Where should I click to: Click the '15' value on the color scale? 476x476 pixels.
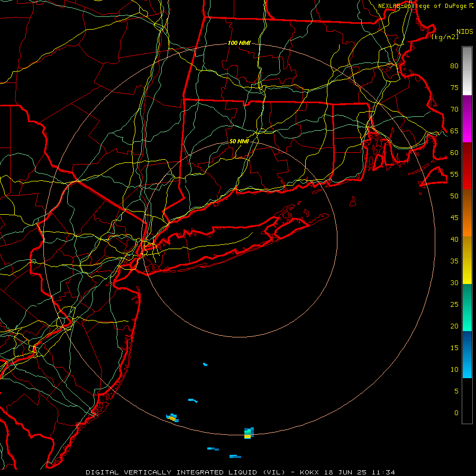coord(454,348)
